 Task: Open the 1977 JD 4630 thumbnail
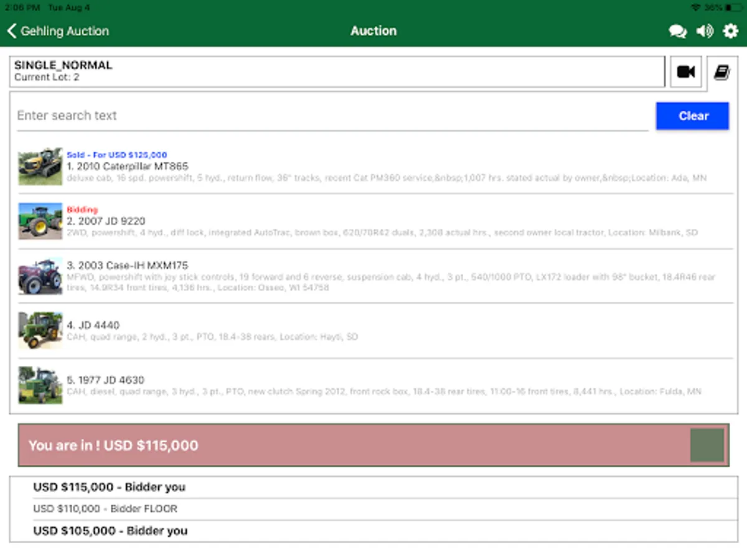[40, 385]
